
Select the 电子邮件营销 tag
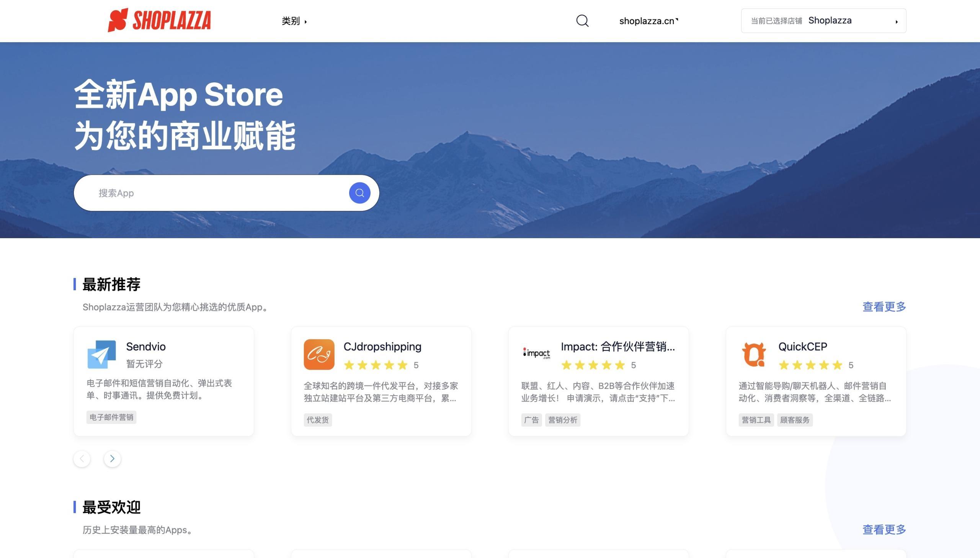(111, 417)
